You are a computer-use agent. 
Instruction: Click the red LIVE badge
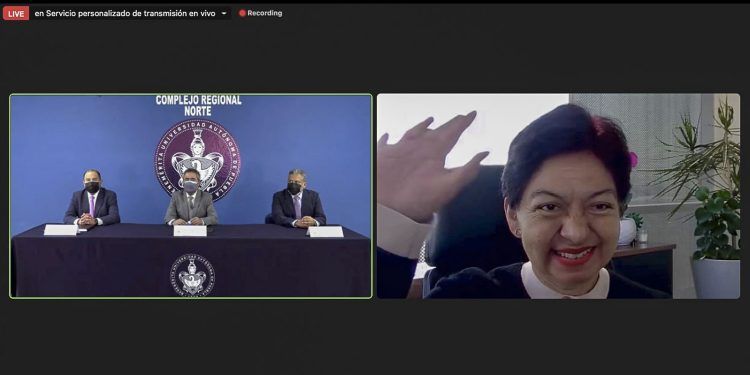coord(16,13)
